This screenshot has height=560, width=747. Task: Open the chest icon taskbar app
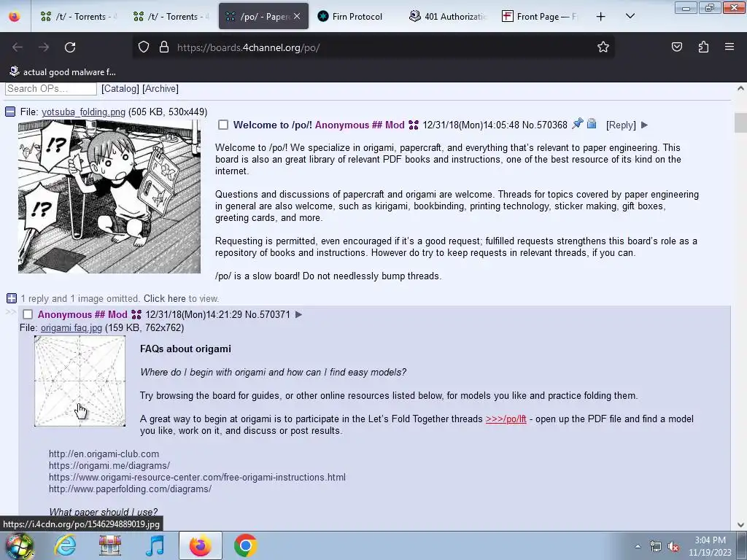[110, 545]
